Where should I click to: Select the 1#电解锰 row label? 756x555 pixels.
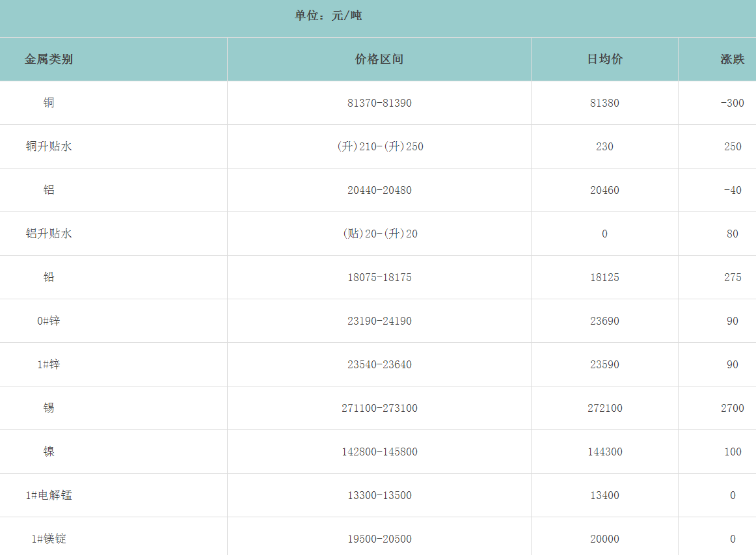pyautogui.click(x=49, y=495)
